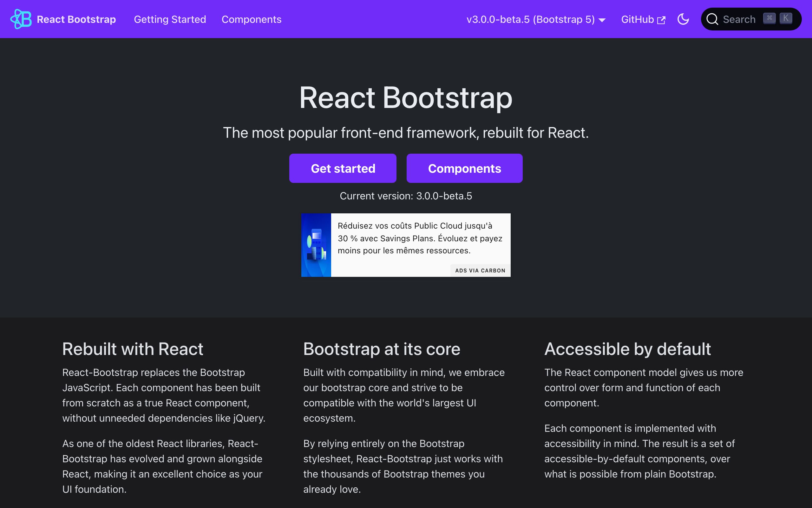Click the React Bootstrap brand text
This screenshot has height=508, width=812.
pos(76,19)
